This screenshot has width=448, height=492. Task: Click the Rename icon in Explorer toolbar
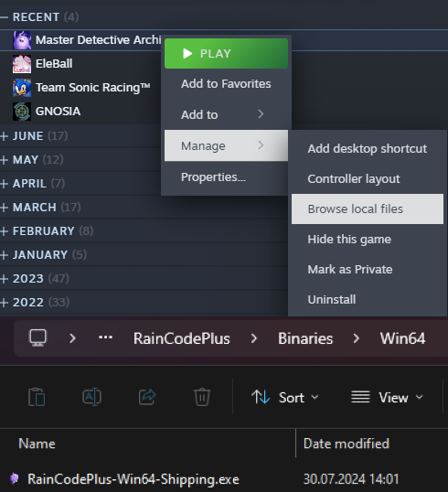91,397
